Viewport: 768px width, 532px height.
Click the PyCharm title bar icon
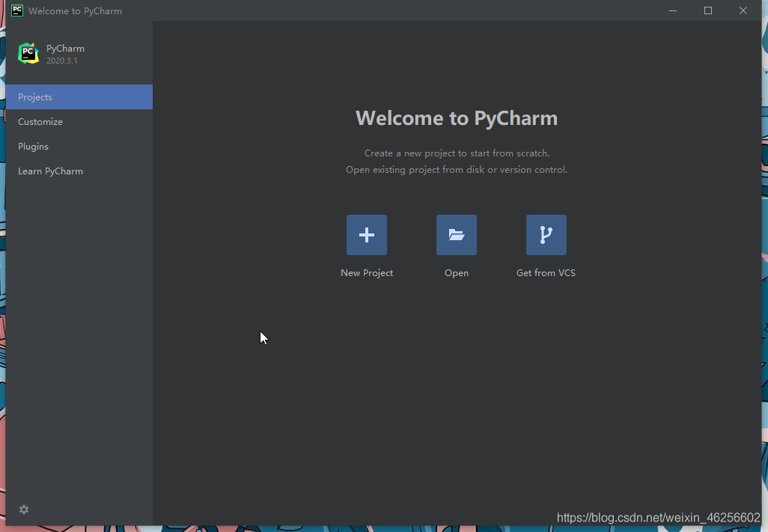(x=17, y=10)
